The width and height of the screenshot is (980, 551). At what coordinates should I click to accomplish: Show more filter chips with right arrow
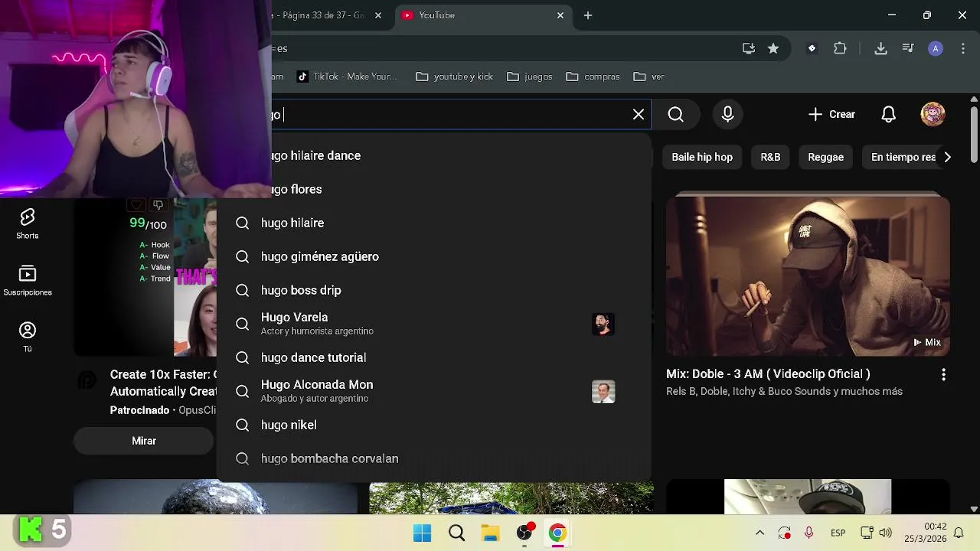coord(947,157)
